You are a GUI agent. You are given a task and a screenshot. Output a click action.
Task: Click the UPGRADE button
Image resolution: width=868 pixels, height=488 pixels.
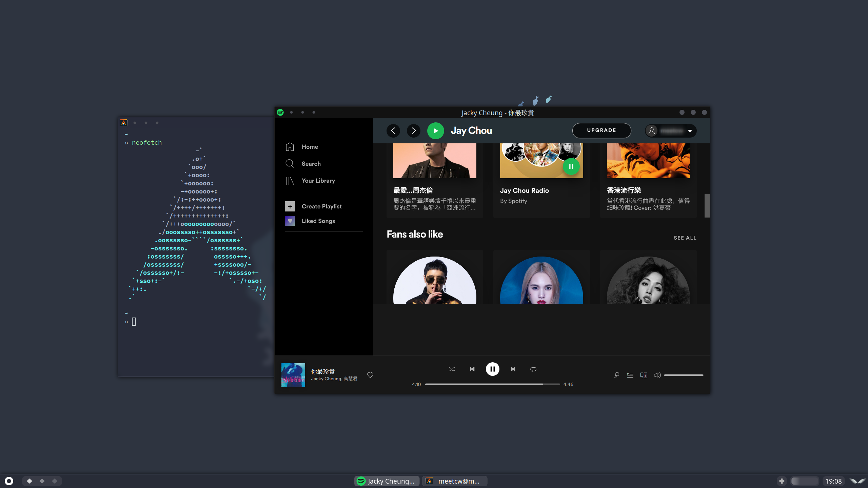click(x=601, y=130)
